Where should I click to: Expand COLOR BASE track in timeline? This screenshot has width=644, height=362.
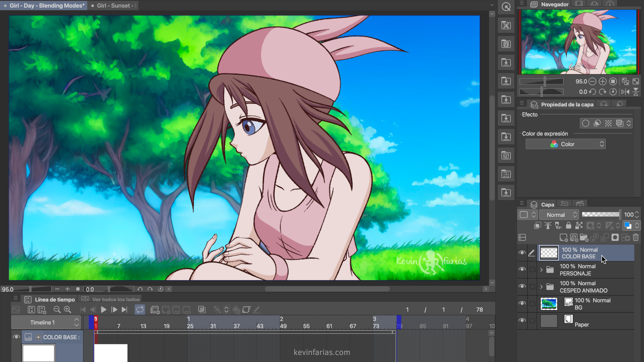(x=38, y=337)
